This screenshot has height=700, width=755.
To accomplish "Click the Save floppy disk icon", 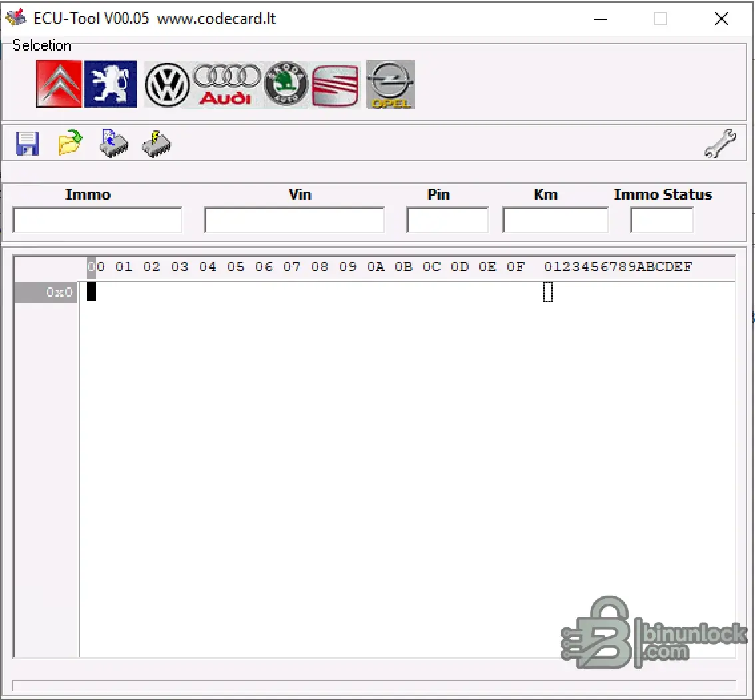I will click(x=27, y=144).
